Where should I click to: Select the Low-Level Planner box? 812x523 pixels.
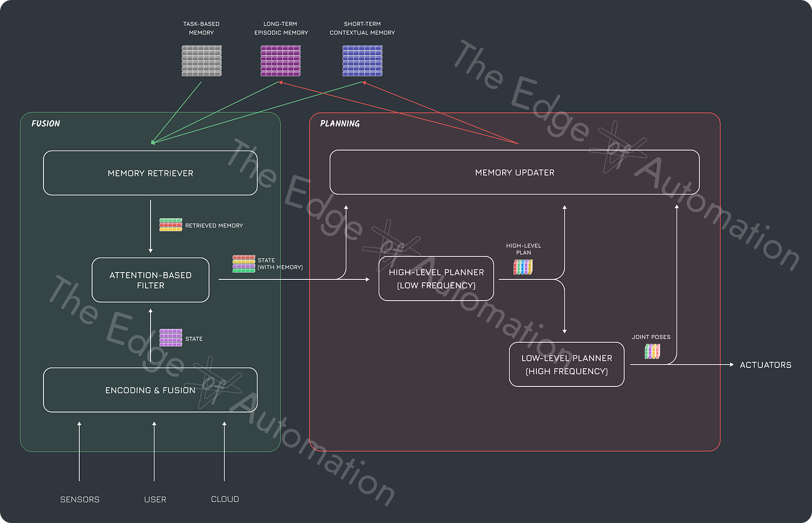click(567, 364)
